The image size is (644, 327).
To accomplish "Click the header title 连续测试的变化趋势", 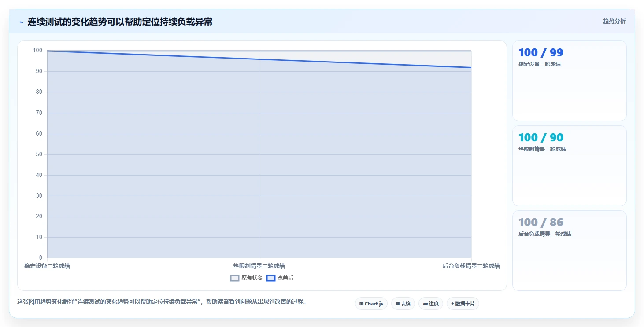I will tap(120, 22).
